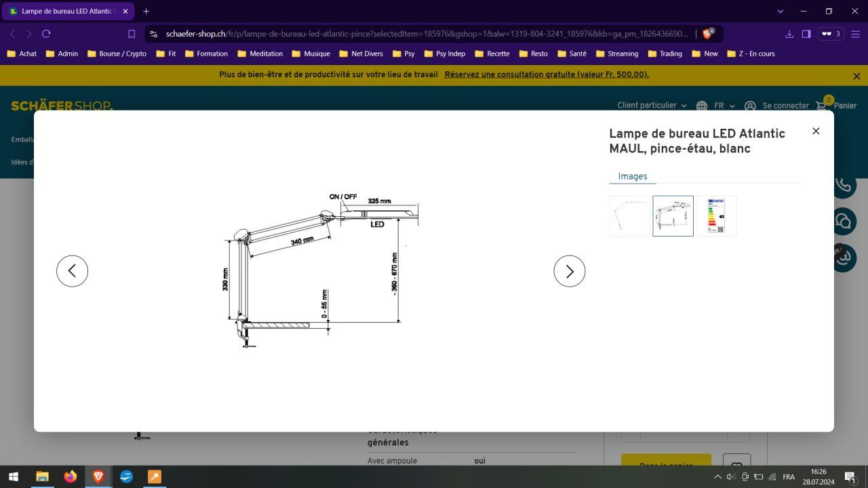Close the image gallery overlay

click(x=816, y=131)
